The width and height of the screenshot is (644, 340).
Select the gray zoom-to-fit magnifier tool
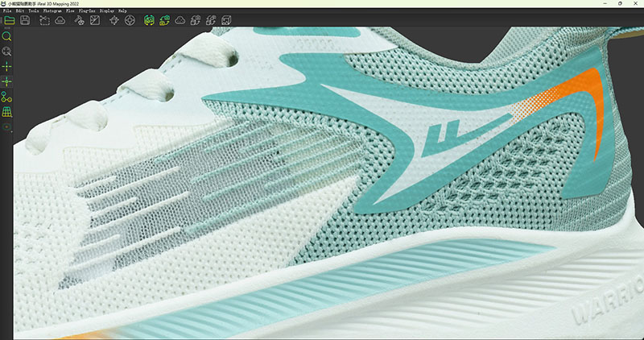click(6, 52)
